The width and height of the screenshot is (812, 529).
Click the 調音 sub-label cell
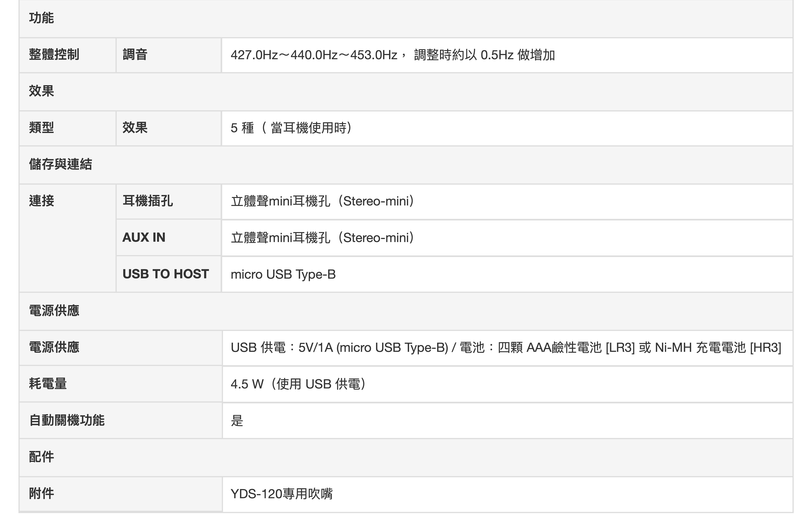coord(135,55)
